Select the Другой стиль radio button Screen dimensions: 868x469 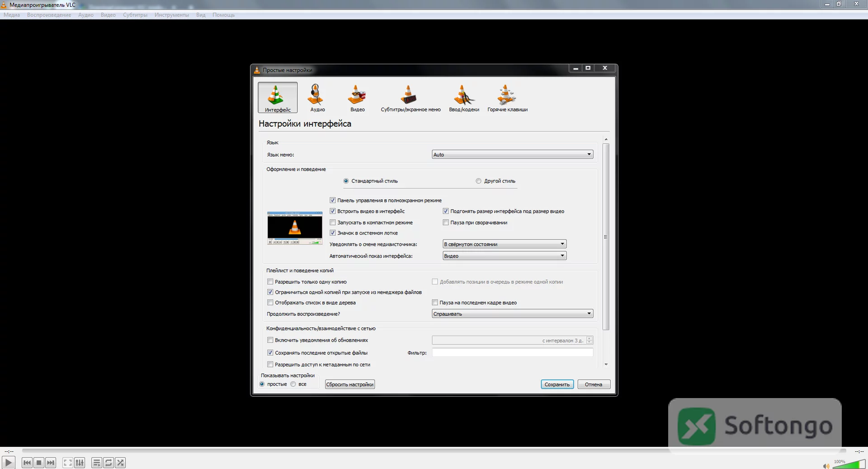pos(478,181)
